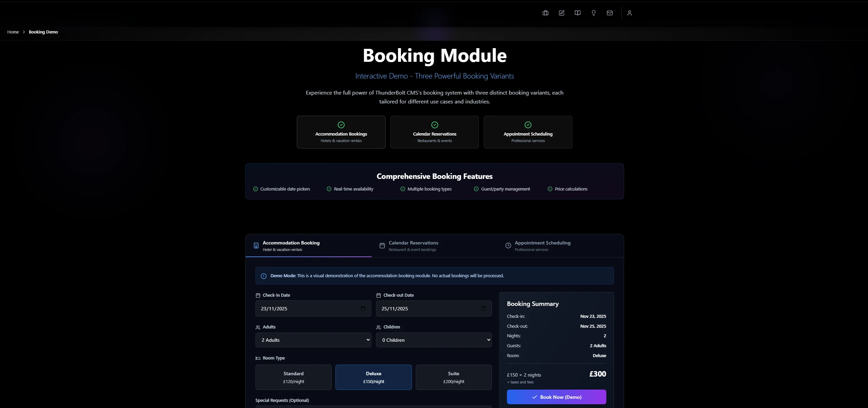Open the documentation book icon in the navbar

click(x=577, y=13)
